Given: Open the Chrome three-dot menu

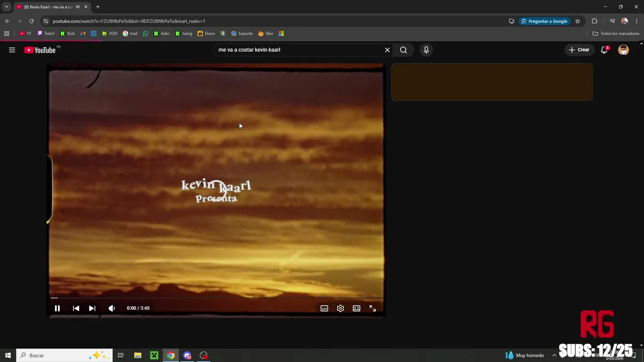Looking at the screenshot, I should coord(636,21).
